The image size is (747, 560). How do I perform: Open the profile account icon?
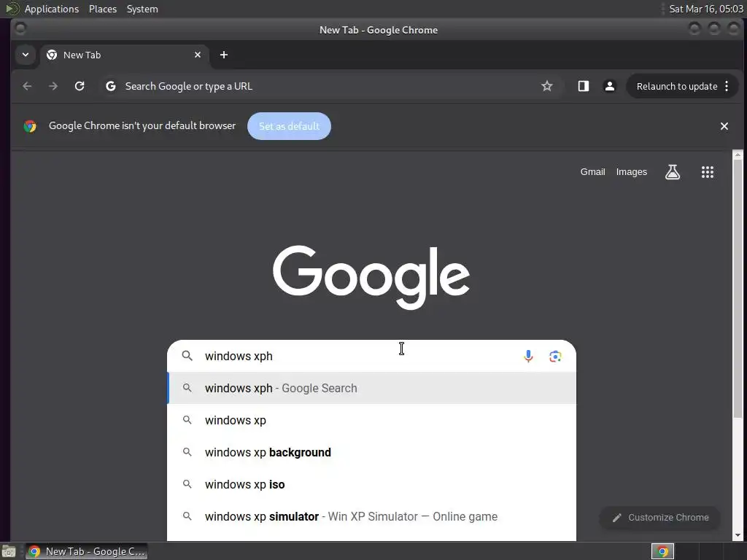(609, 86)
